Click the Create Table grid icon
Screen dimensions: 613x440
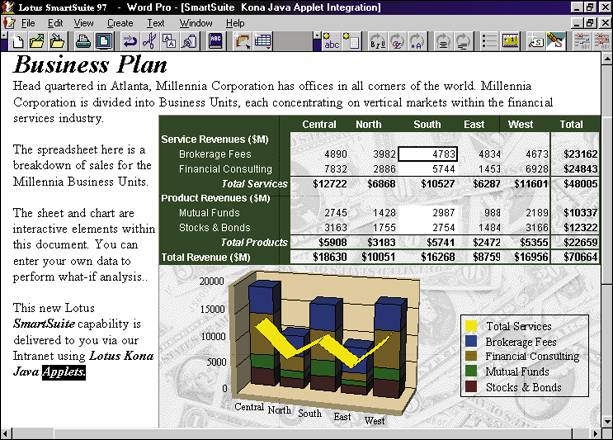[x=263, y=41]
